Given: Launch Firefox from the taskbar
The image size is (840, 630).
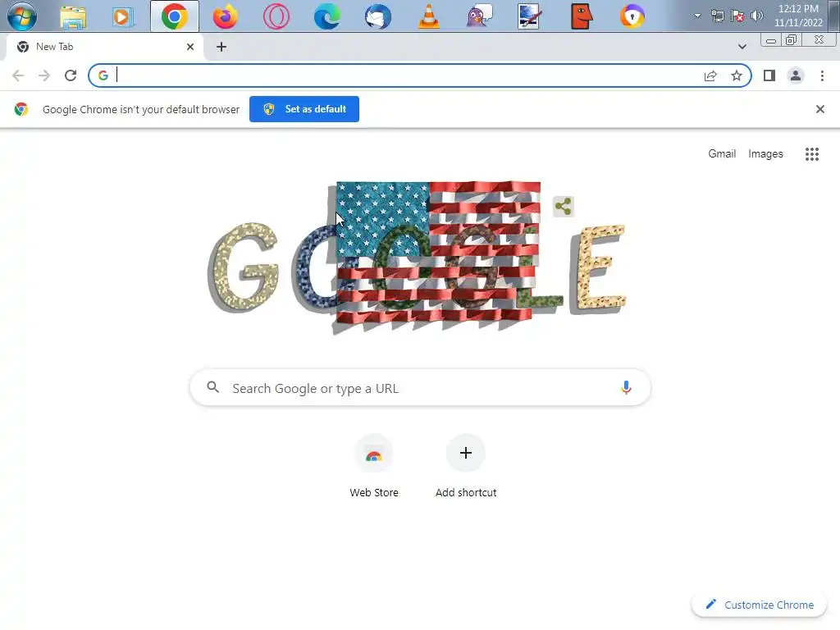Looking at the screenshot, I should pos(225,16).
